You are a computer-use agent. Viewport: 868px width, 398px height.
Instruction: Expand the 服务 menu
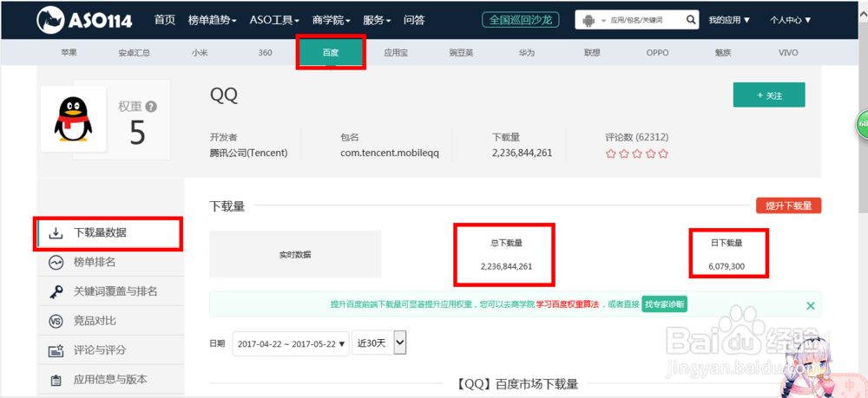point(377,21)
